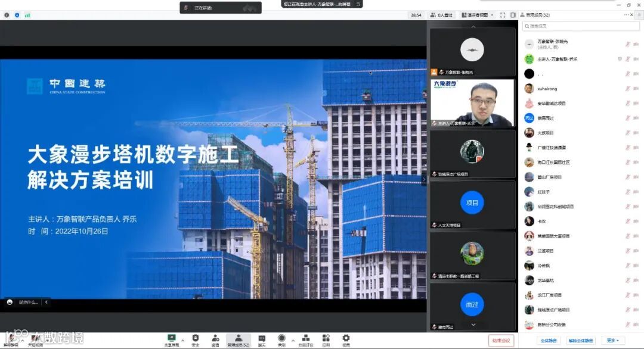Click the emoji icon in chat bar
644x349 pixels.
point(10,302)
